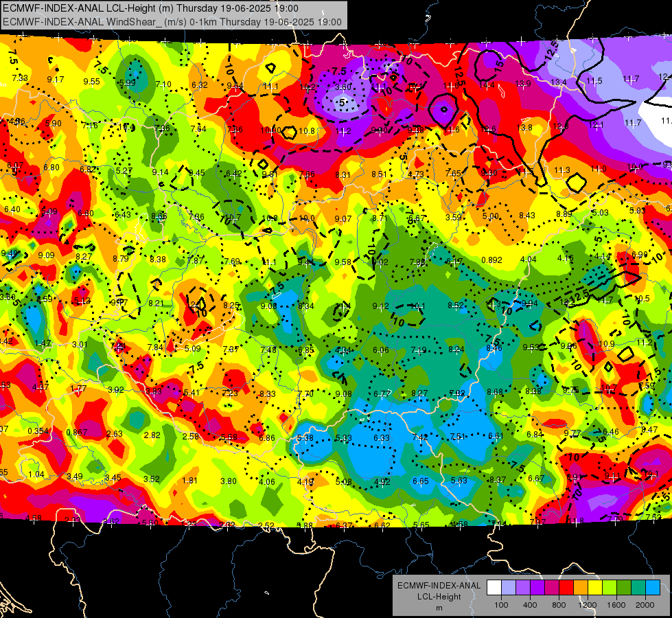Click the 100 label in the legend

pos(501,605)
